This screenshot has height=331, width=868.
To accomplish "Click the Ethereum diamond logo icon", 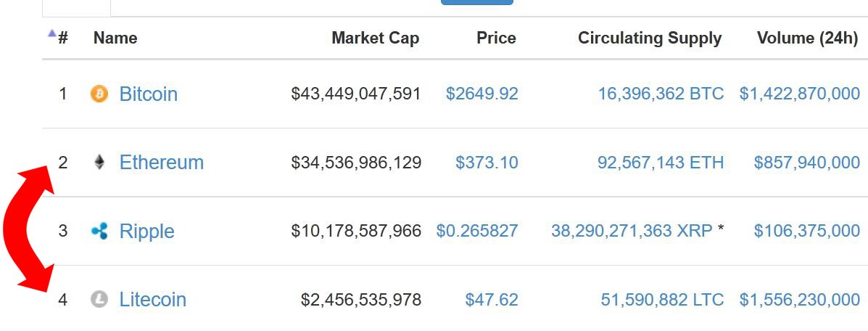I will tap(99, 162).
